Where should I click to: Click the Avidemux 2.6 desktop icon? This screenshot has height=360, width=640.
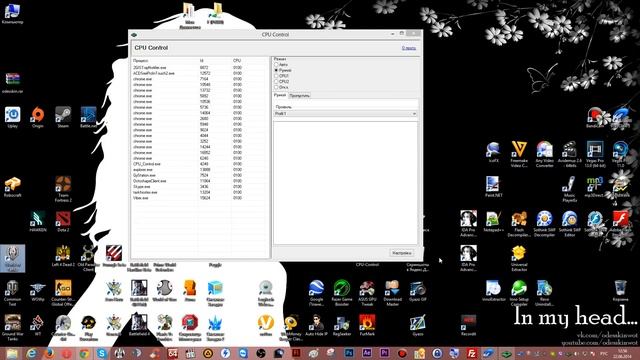(x=569, y=154)
